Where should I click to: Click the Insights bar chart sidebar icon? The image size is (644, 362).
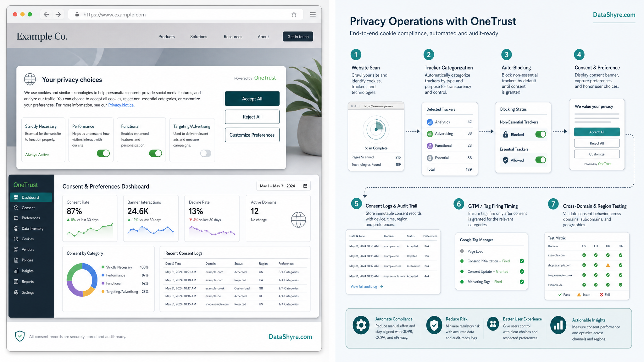point(16,271)
